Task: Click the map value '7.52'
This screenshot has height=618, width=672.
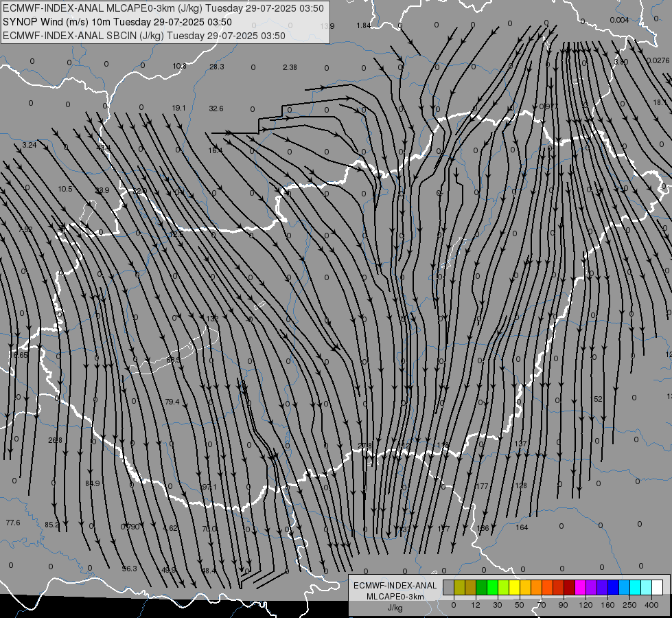Action: pos(25,229)
